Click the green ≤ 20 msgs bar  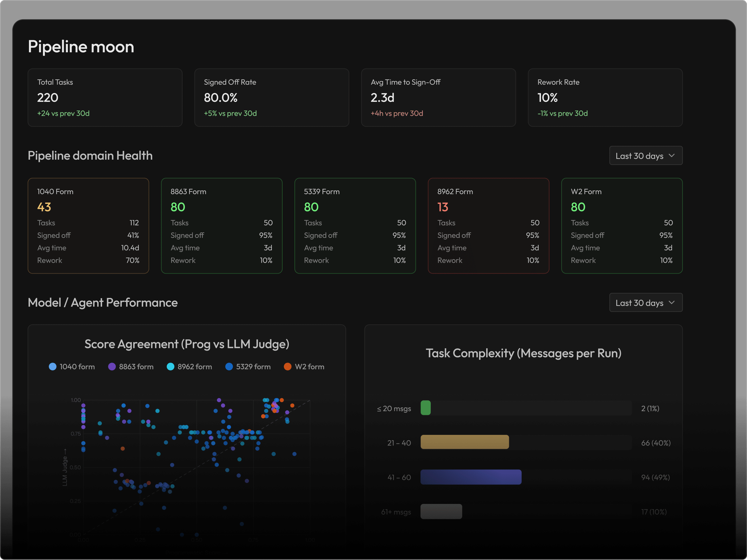coord(425,408)
